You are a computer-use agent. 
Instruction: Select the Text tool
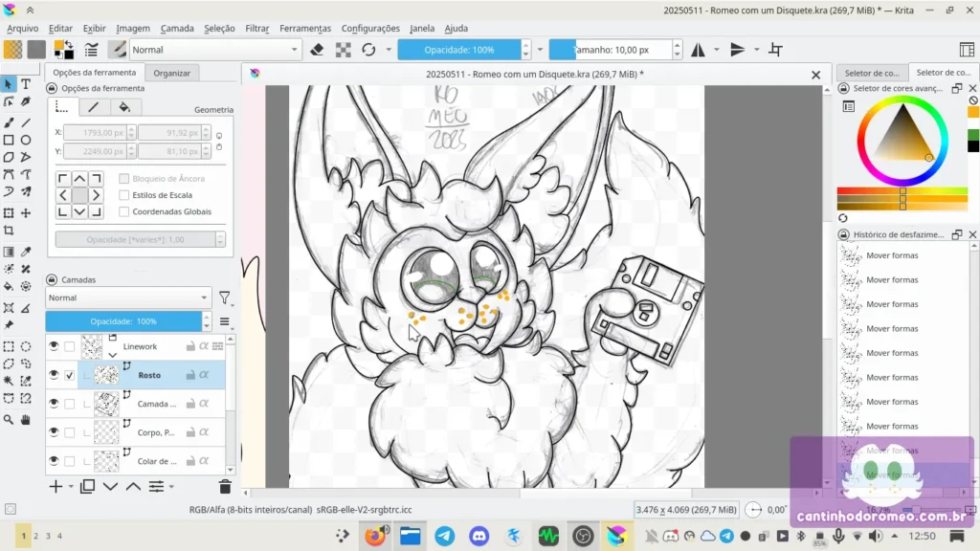click(26, 84)
